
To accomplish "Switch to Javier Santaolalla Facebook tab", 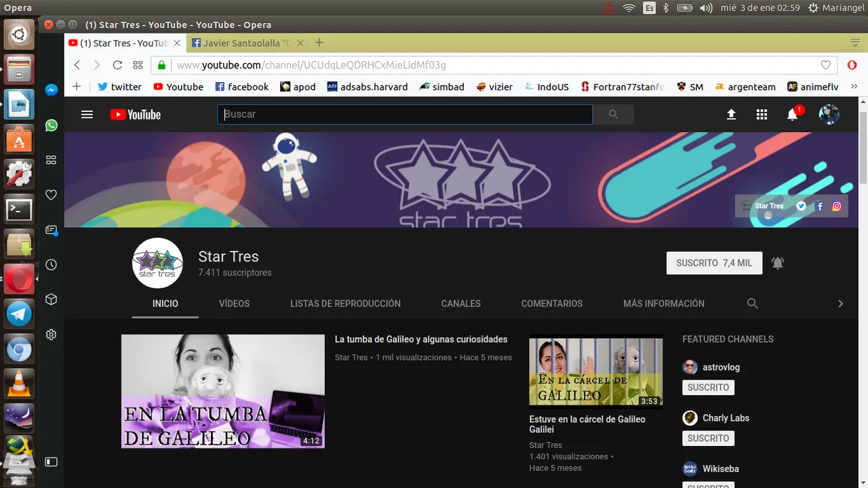I will point(247,43).
